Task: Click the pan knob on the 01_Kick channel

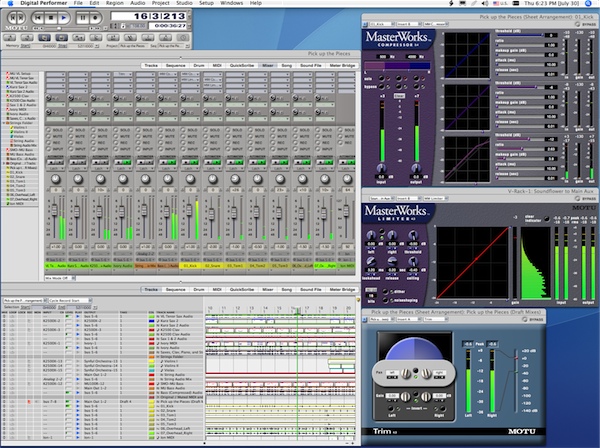Action: pyautogui.click(x=190, y=179)
